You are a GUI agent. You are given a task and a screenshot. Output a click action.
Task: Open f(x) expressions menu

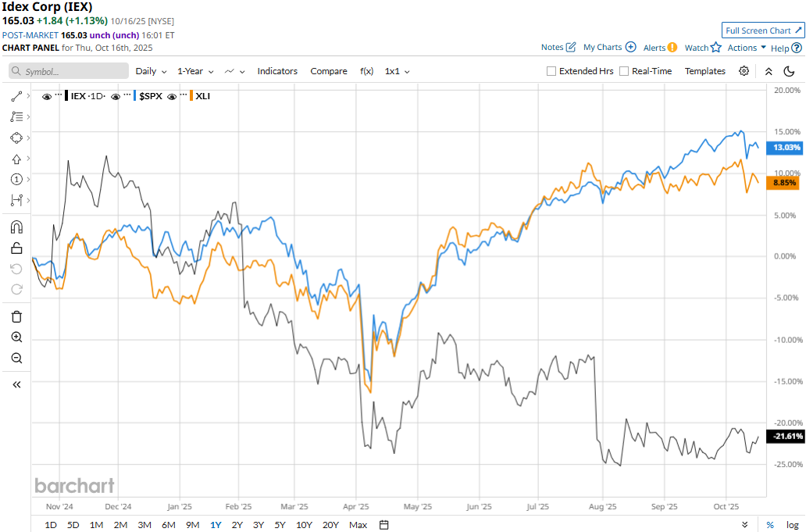[x=366, y=71]
